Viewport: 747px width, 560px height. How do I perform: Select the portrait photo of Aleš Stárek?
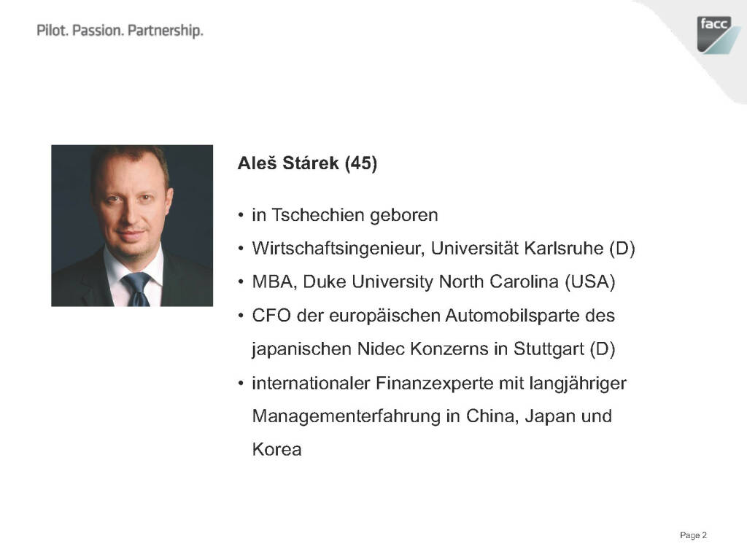pos(132,225)
